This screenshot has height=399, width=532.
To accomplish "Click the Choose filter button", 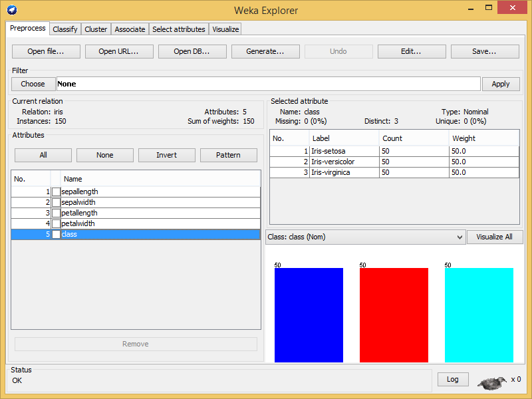I will tap(33, 84).
